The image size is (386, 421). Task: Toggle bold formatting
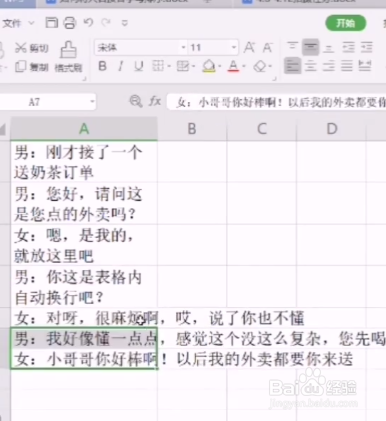[103, 66]
